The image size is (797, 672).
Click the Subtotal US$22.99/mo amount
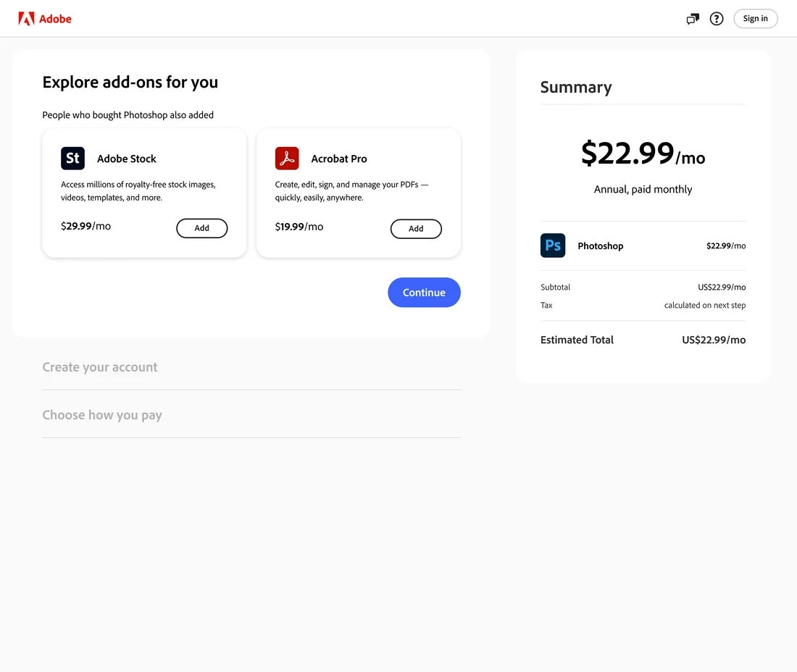pos(722,287)
